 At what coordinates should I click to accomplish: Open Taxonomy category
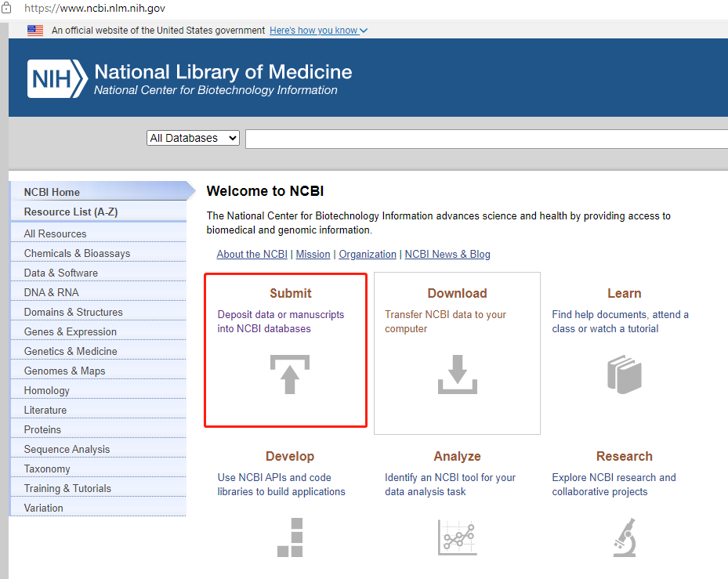pos(99,469)
